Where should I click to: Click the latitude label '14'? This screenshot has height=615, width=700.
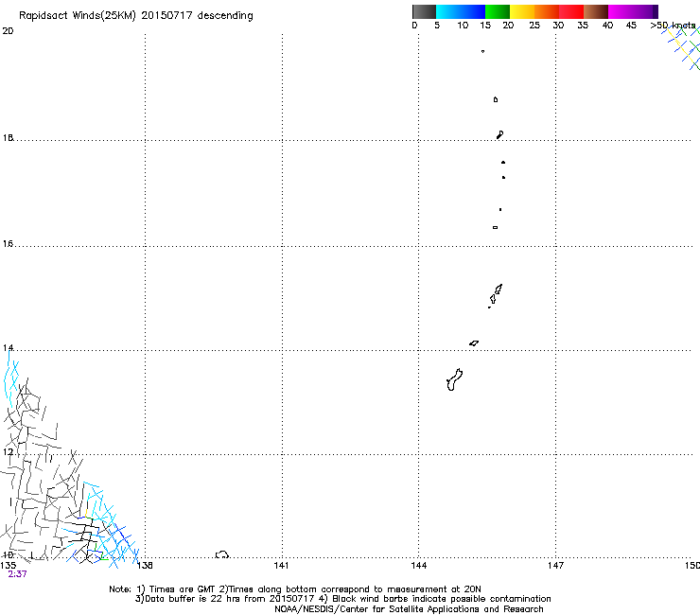8,347
